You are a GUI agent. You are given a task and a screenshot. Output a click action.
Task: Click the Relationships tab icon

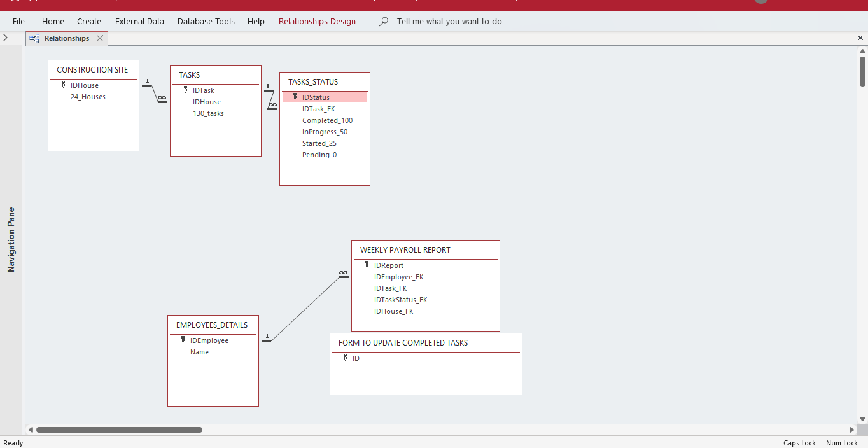click(35, 38)
